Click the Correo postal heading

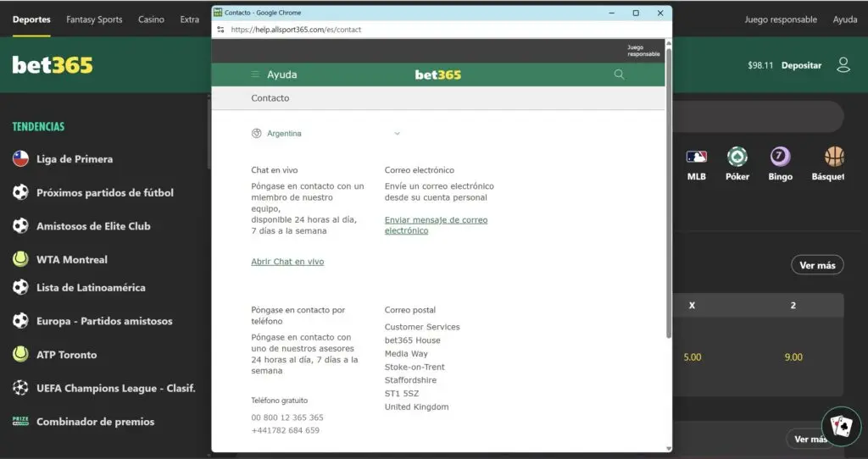click(x=410, y=310)
